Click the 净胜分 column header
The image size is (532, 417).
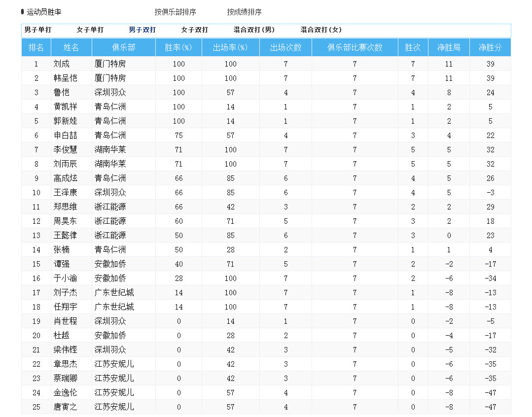coord(490,47)
